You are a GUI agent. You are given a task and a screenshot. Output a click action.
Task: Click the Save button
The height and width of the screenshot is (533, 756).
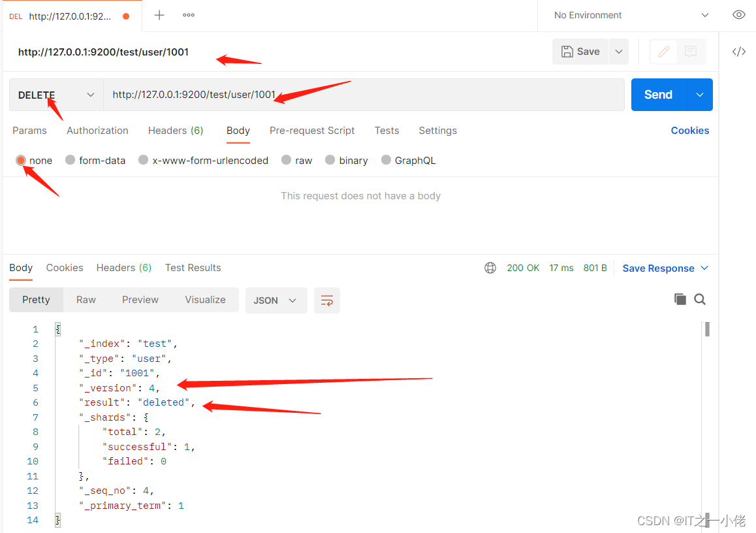pyautogui.click(x=580, y=52)
